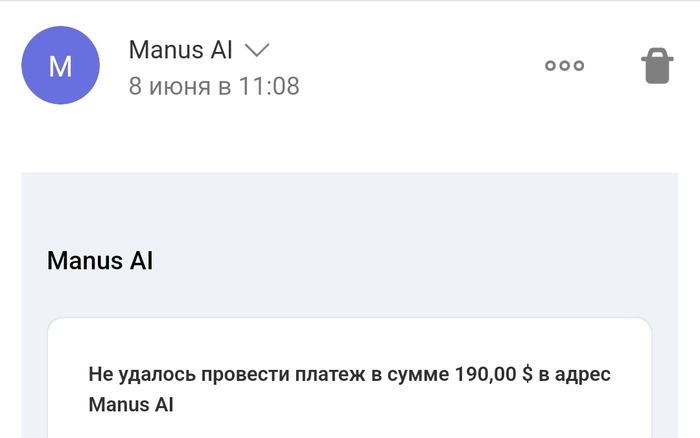Open the three-dot more actions menu

coord(564,66)
